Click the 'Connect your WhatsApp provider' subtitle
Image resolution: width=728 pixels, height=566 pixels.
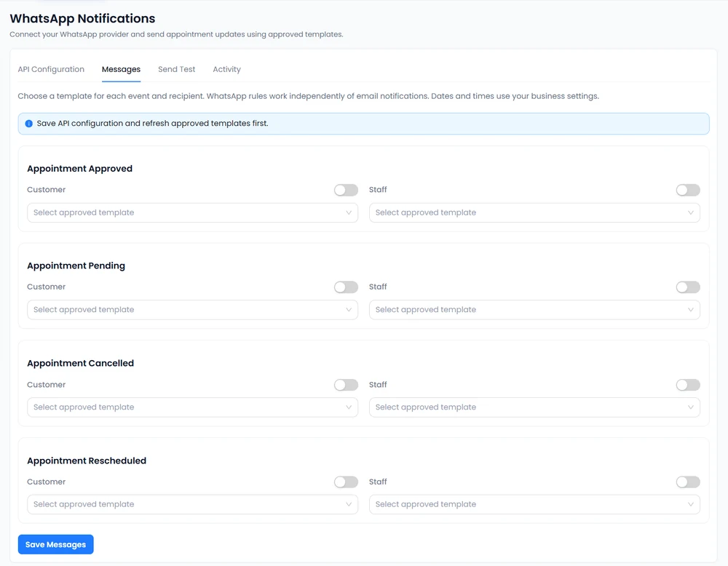176,34
